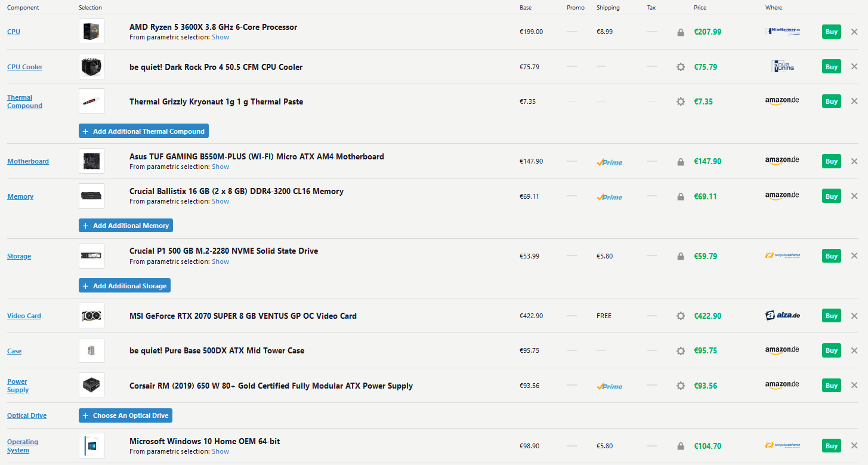The image size is (868, 465).
Task: Remove the Crucial P1 solid state drive
Action: pos(854,255)
